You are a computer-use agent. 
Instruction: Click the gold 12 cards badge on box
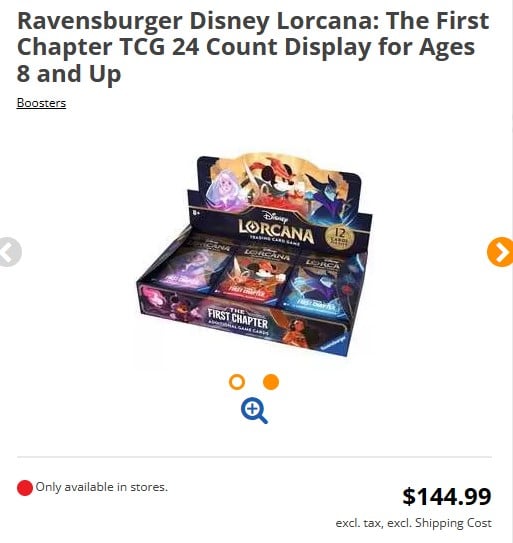point(339,237)
